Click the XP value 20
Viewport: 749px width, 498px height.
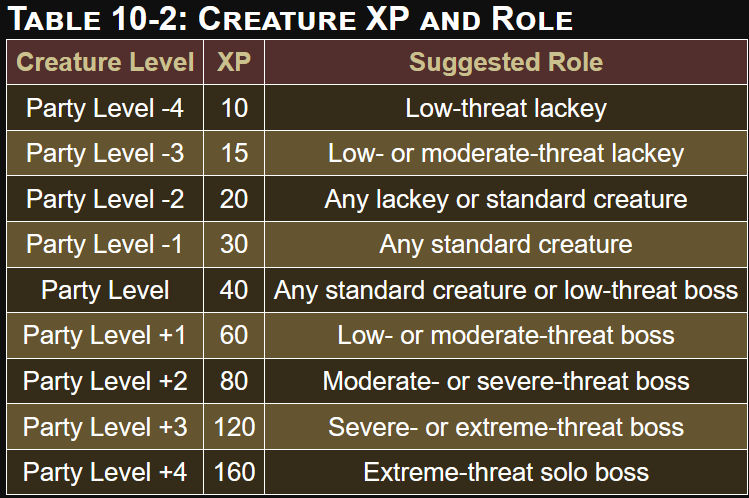click(233, 198)
